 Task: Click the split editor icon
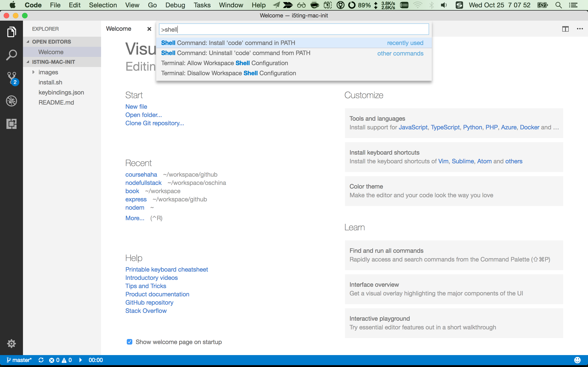[565, 29]
